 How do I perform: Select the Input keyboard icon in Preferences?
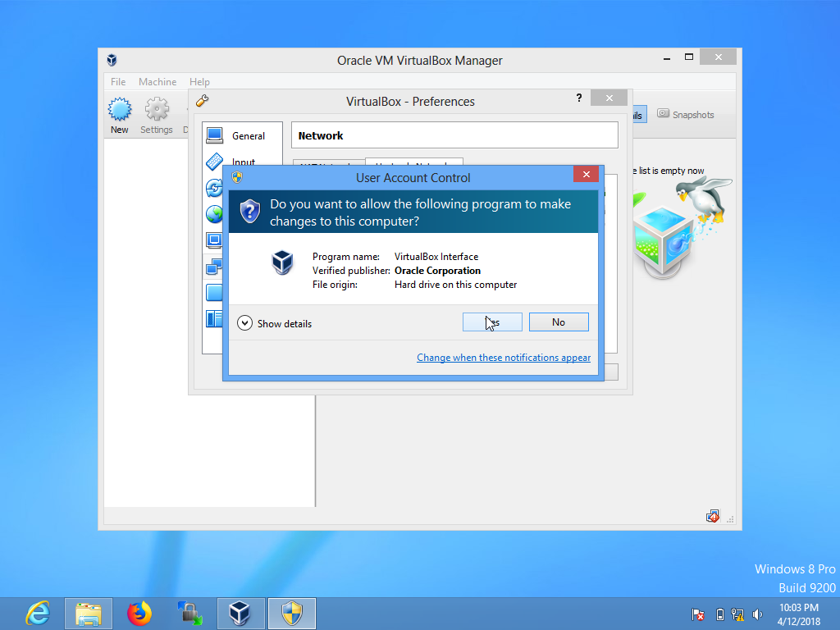[x=214, y=161]
